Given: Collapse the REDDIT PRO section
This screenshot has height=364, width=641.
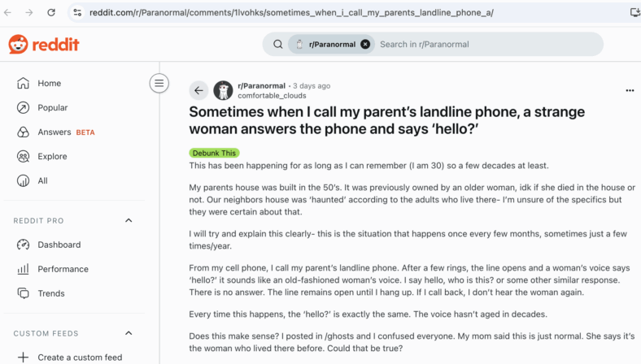Looking at the screenshot, I should pos(129,221).
